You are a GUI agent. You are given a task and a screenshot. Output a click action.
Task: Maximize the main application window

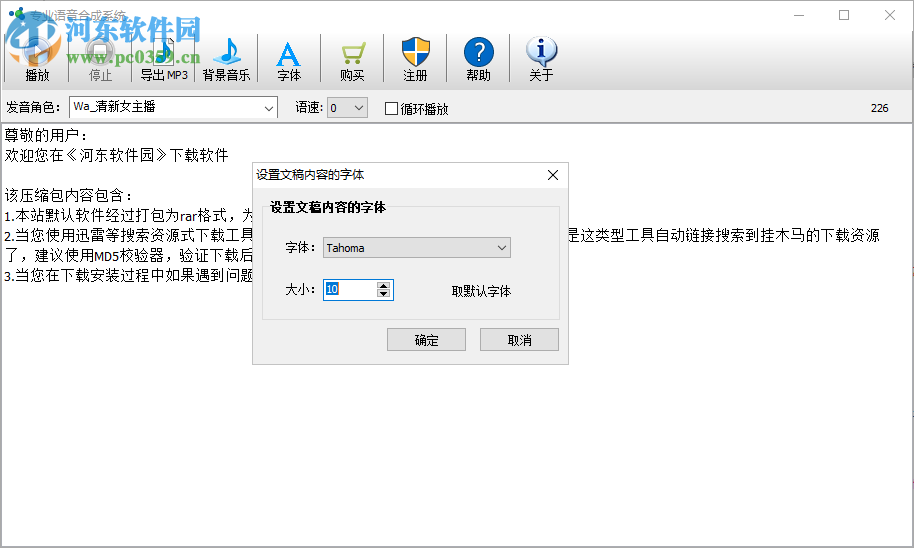[844, 15]
